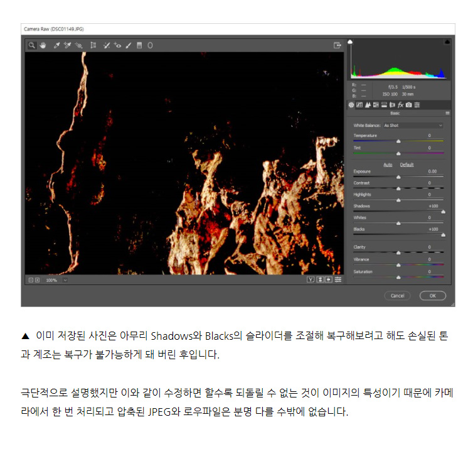Open the Effects (fx) panel tab
The width and height of the screenshot is (473, 476).
(400, 105)
